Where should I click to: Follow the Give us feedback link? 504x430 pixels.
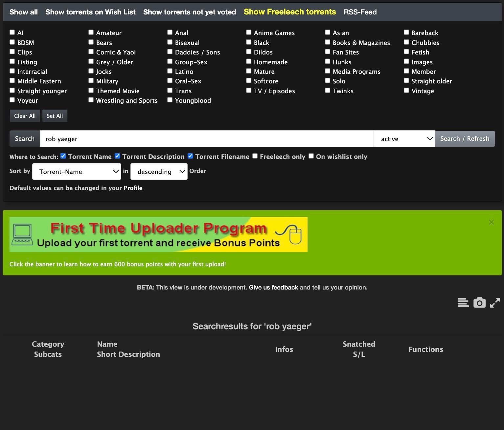[x=273, y=288]
